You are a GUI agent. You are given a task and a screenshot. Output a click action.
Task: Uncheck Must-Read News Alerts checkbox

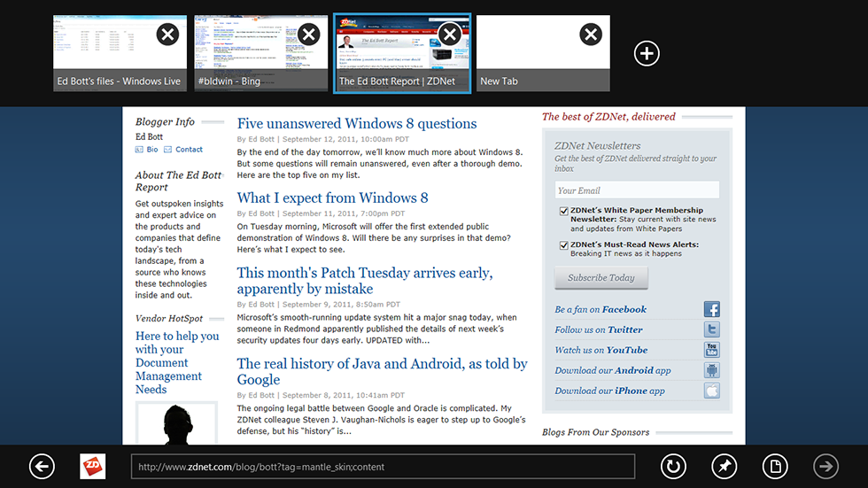(x=563, y=244)
